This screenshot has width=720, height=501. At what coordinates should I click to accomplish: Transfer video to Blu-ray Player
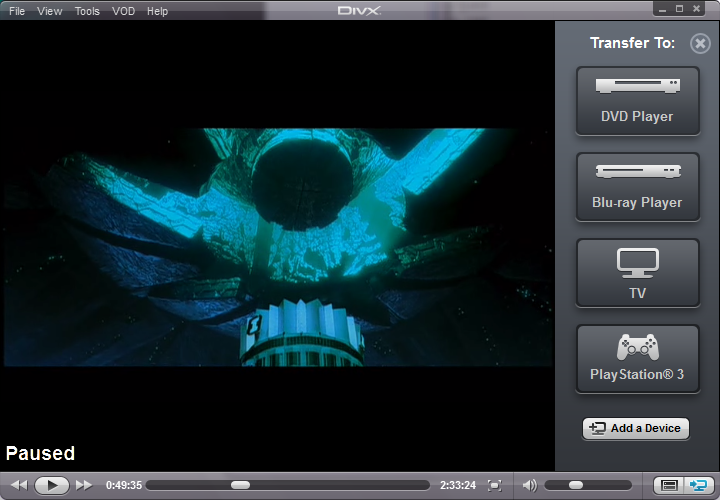(x=638, y=187)
